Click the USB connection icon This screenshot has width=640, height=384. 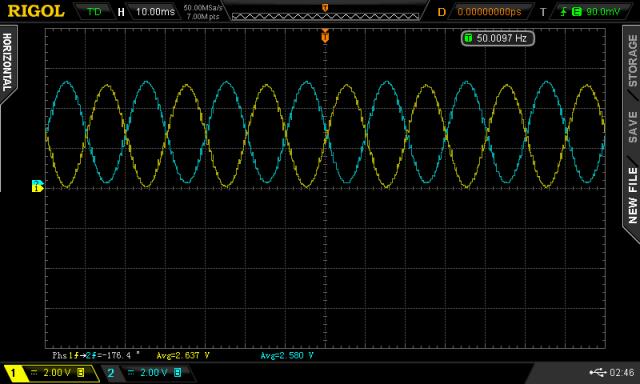click(598, 372)
